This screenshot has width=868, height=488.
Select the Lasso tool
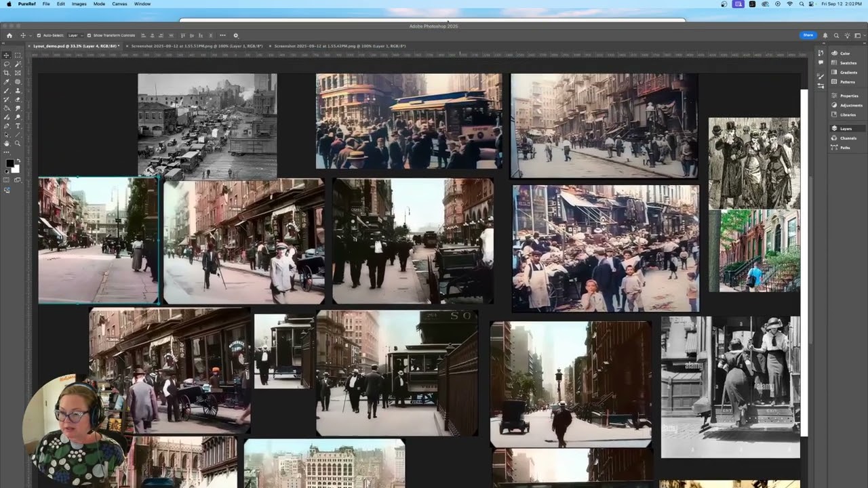click(6, 64)
